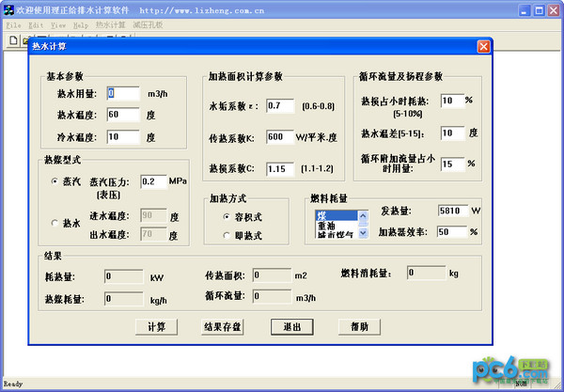Screen dimensions: 564x392
Task: Choose the 容积式 heating mode option
Action: tap(227, 216)
